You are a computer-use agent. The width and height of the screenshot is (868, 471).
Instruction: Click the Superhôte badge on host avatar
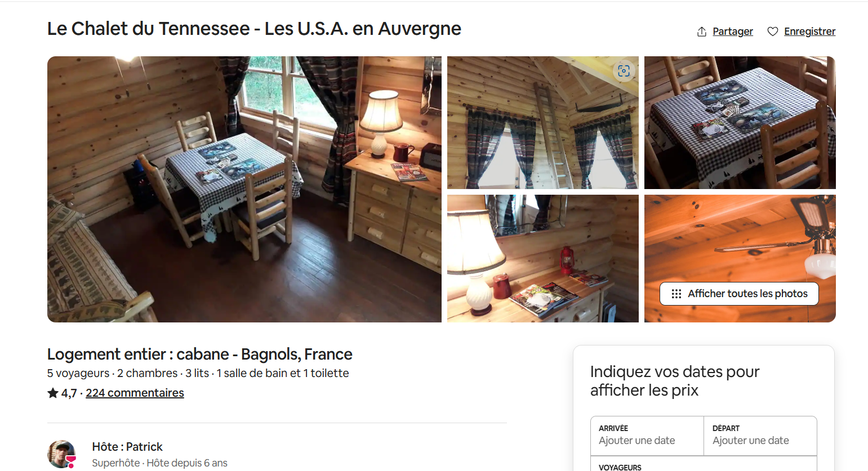click(71, 462)
